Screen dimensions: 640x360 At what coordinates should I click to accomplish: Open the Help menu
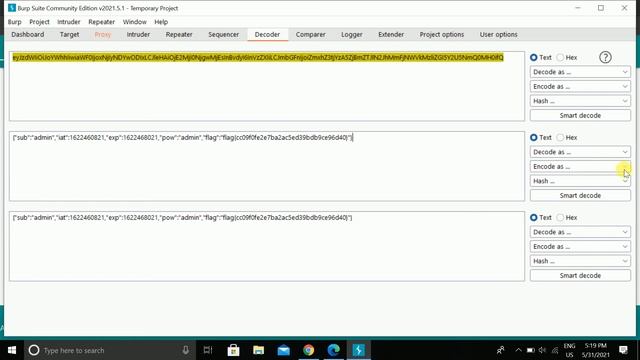click(x=161, y=22)
